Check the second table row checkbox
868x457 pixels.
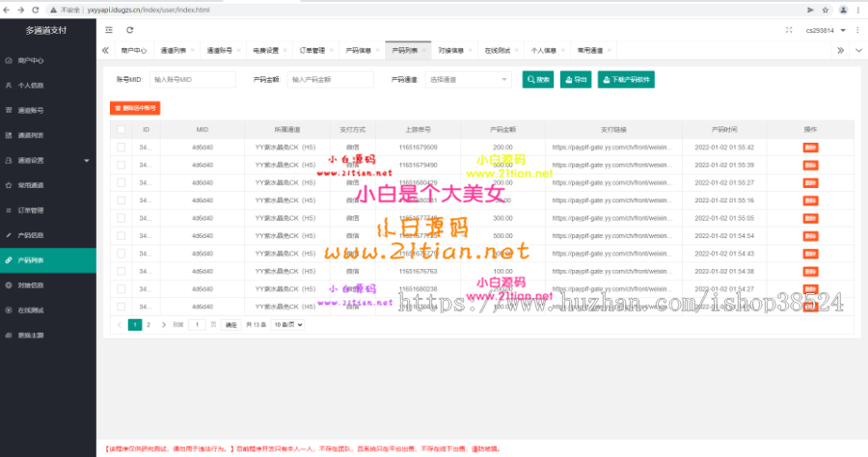click(122, 165)
